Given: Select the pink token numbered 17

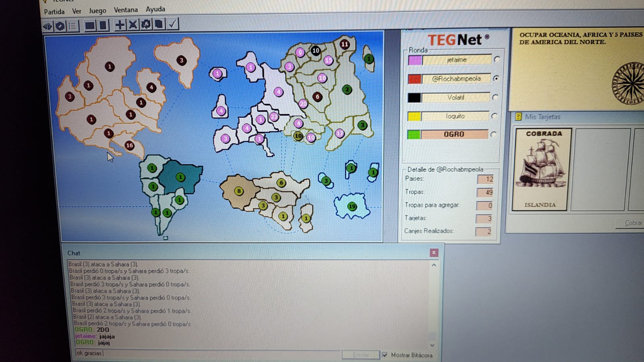Looking at the screenshot, I should click(340, 133).
